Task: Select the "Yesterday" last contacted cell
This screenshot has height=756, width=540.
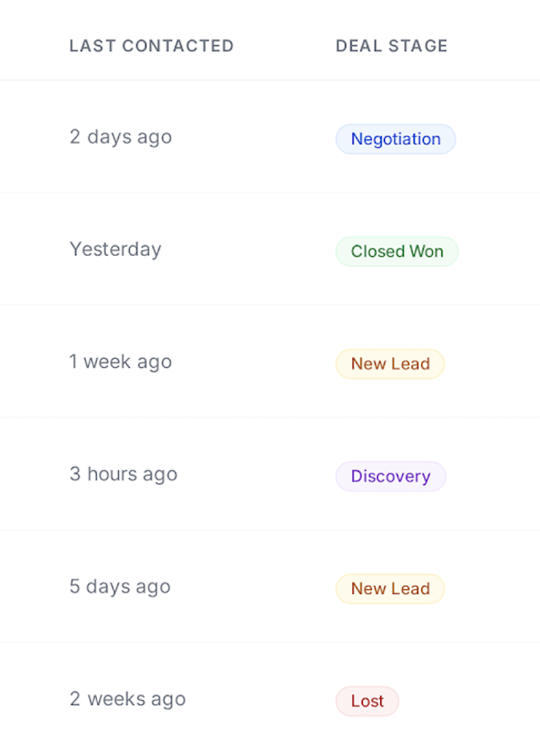Action: (115, 250)
